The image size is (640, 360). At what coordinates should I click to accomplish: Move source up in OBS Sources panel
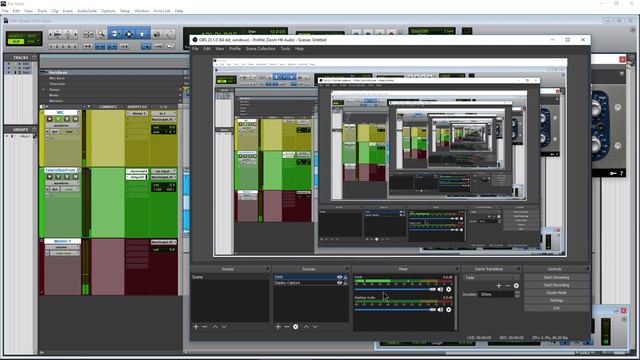point(306,327)
